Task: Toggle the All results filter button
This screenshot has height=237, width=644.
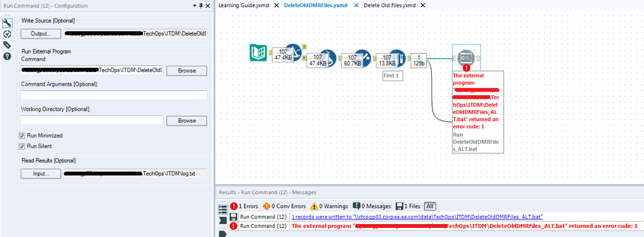Action: pos(429,206)
